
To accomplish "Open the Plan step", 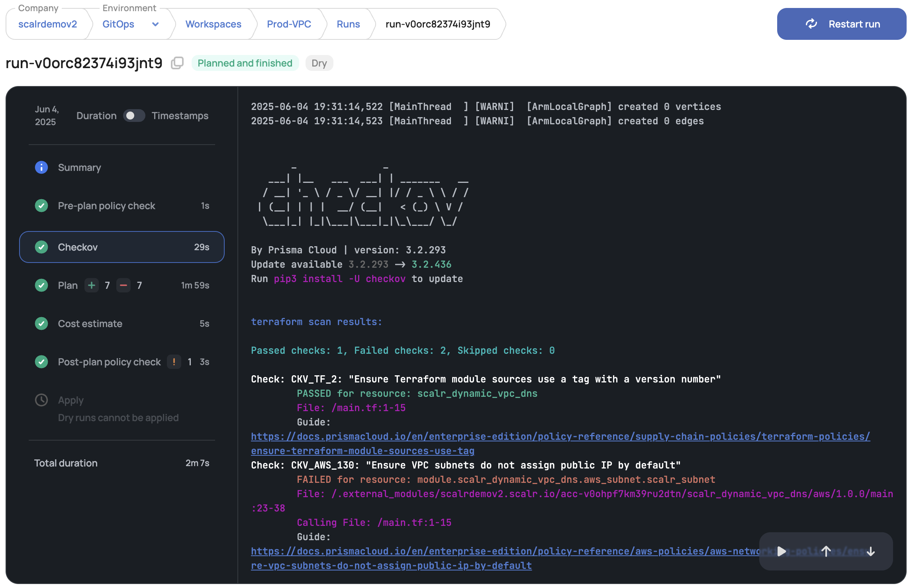I will pyautogui.click(x=122, y=285).
